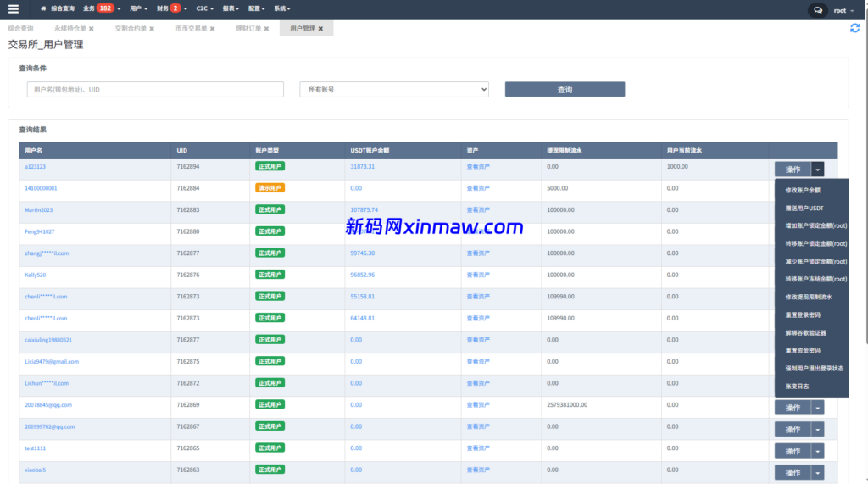Open the 配置 top menu
Screen dimensions: 868x484
tap(256, 8)
